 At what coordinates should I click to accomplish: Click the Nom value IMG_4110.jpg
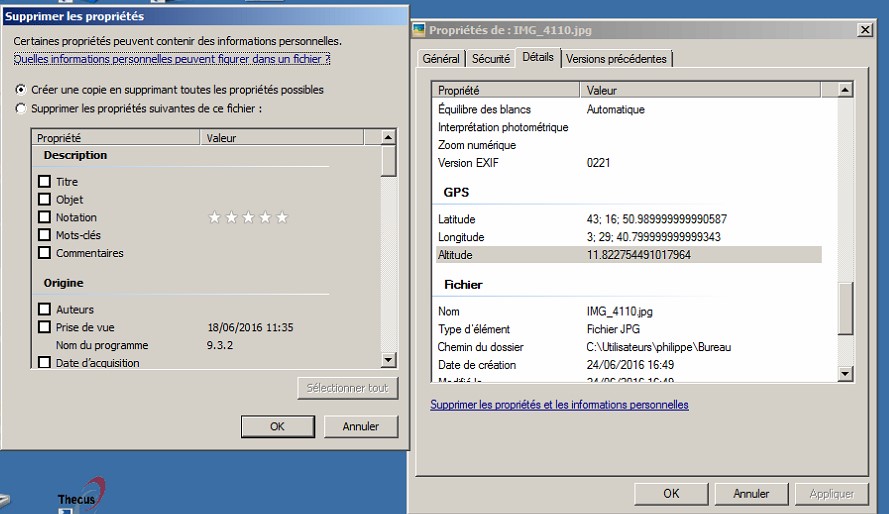pyautogui.click(x=620, y=311)
